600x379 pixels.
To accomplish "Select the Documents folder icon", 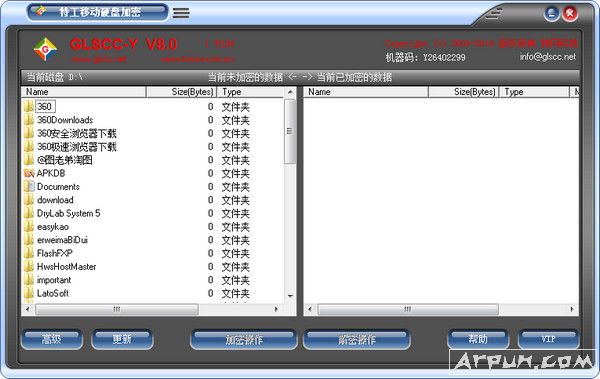I will 29,186.
